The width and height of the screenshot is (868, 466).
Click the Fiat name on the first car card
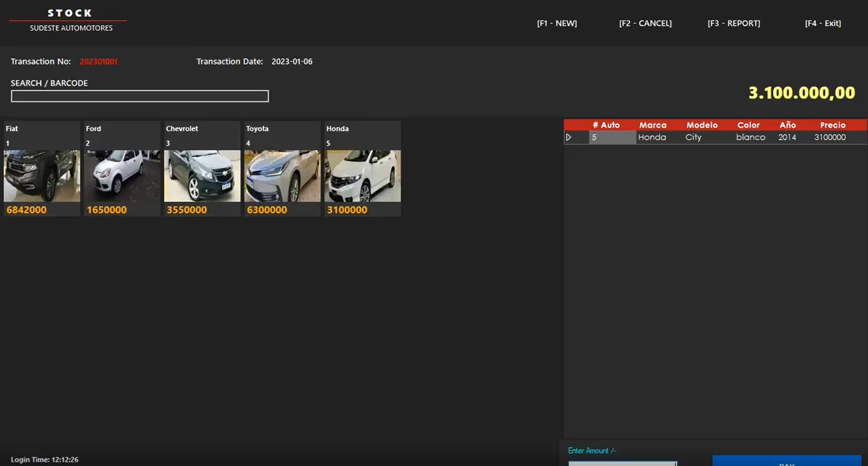(x=12, y=129)
